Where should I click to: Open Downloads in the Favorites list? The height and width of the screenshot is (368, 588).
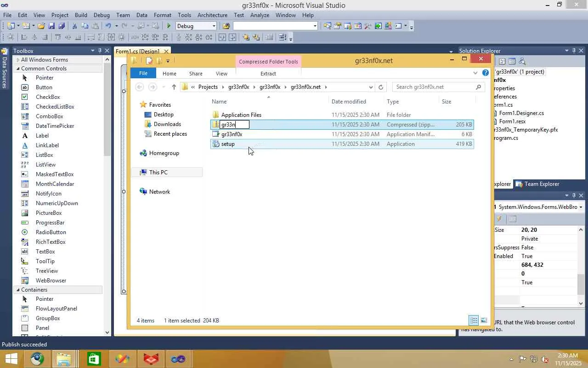[167, 124]
